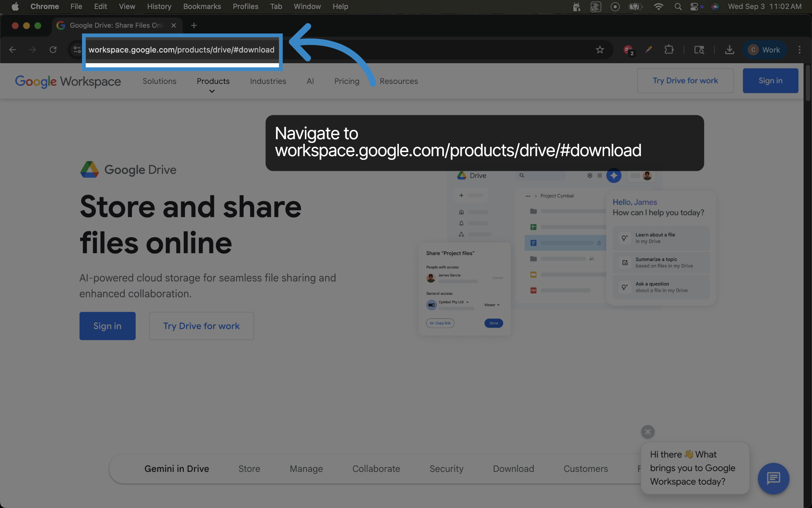Select Ask a question suggestion

(x=661, y=287)
